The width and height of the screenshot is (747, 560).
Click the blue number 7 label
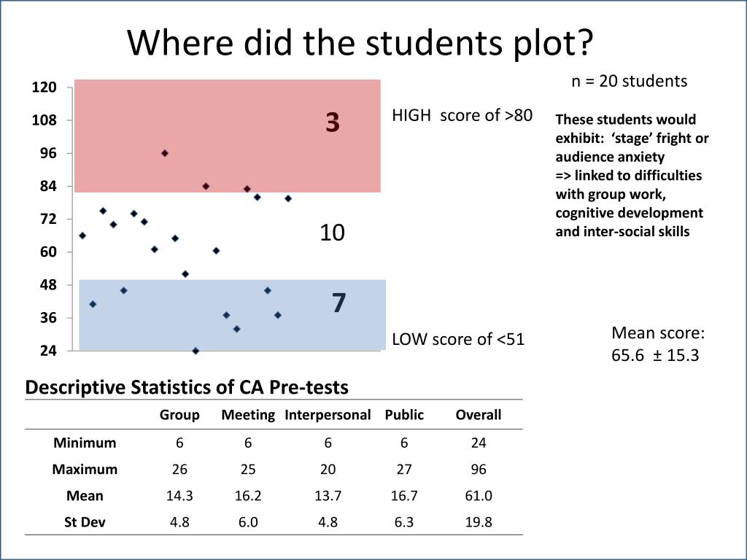[338, 303]
